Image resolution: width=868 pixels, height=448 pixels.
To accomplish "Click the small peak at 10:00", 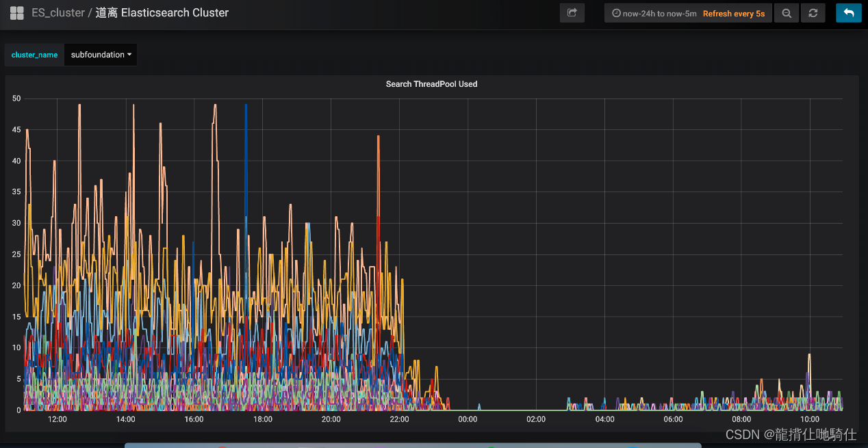I will [x=809, y=357].
